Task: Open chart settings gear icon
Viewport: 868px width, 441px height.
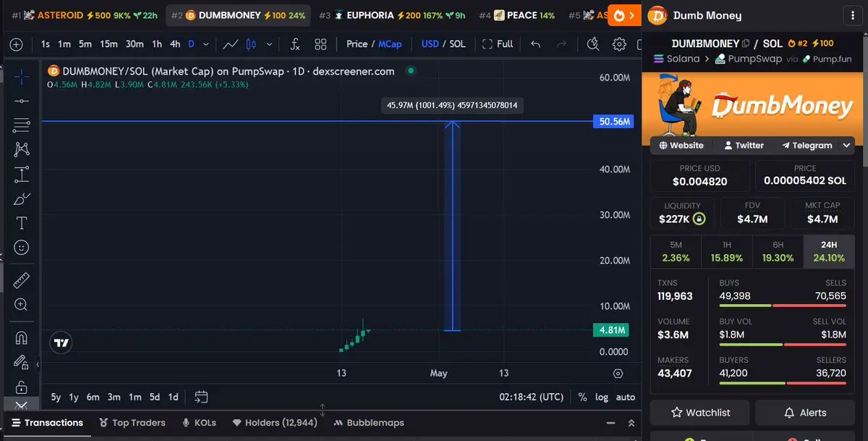Action: 619,44
